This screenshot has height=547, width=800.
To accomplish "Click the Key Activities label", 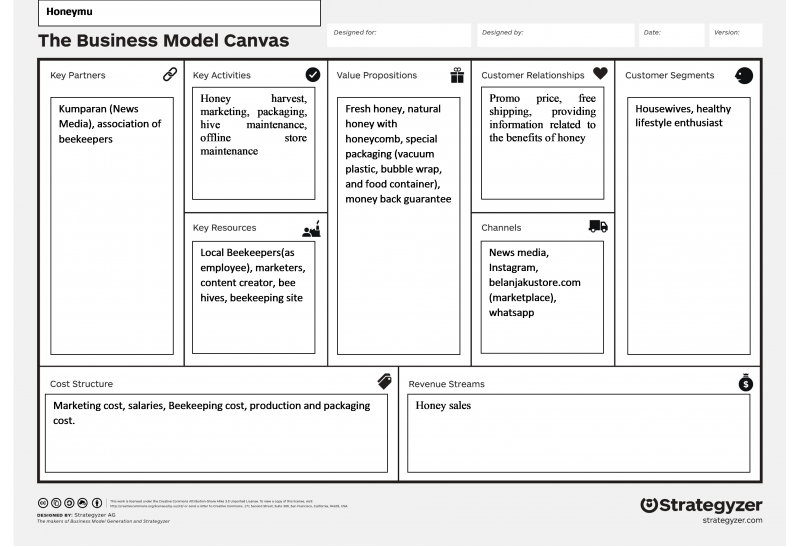I will (221, 76).
